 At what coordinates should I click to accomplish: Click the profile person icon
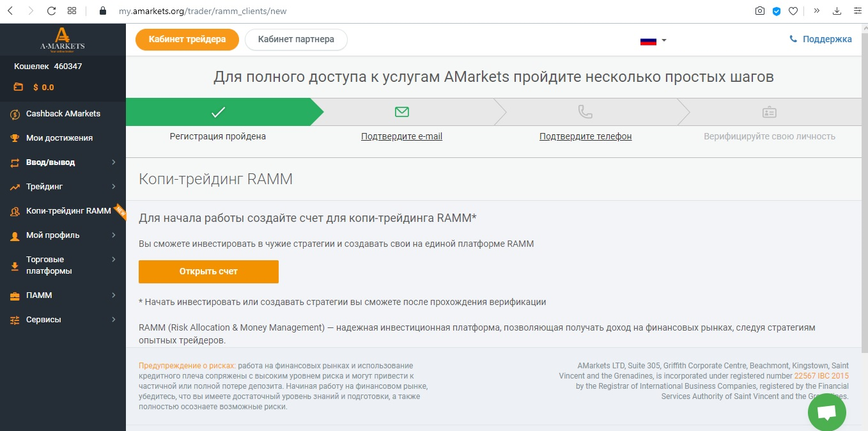pyautogui.click(x=15, y=235)
